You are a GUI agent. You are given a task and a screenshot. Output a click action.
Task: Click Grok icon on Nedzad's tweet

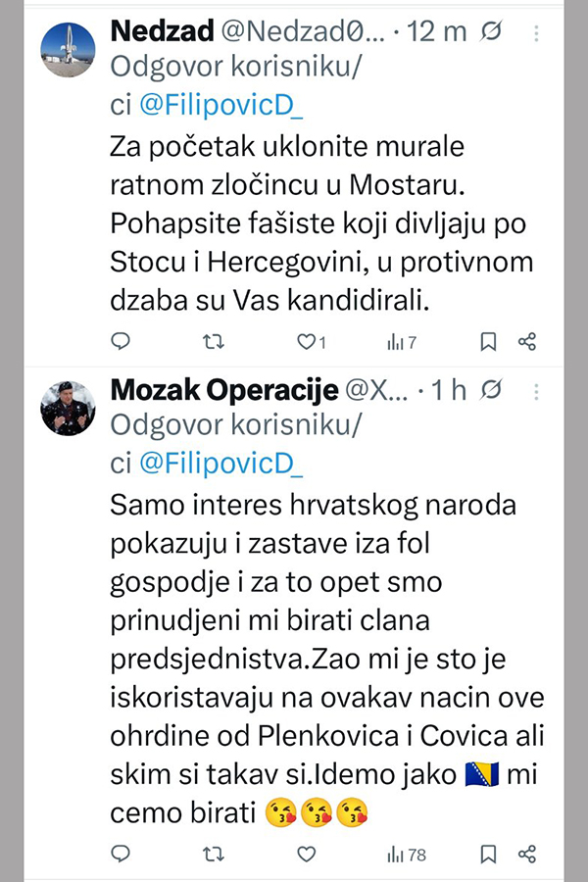(x=493, y=32)
